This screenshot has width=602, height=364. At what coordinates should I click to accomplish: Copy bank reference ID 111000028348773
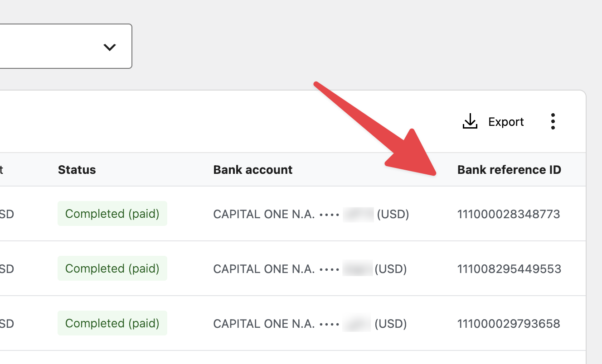pos(509,214)
